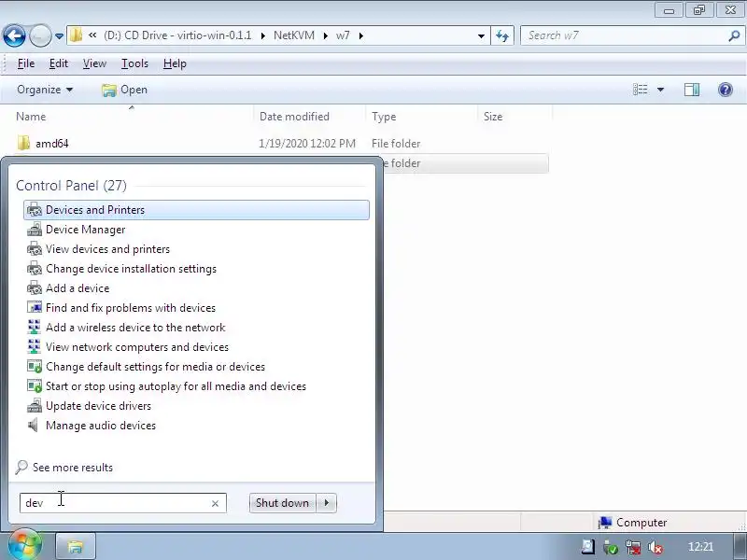747x560 pixels.
Task: Click the View devices and printers icon
Action: click(x=35, y=249)
